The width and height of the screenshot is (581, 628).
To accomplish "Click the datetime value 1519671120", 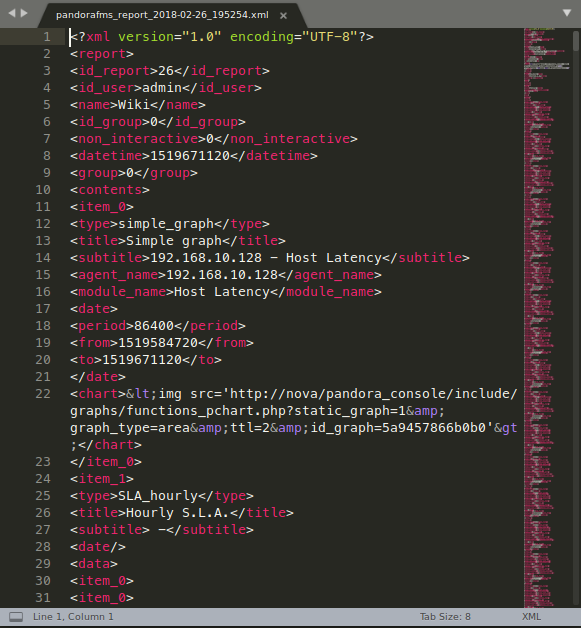I will (190, 156).
